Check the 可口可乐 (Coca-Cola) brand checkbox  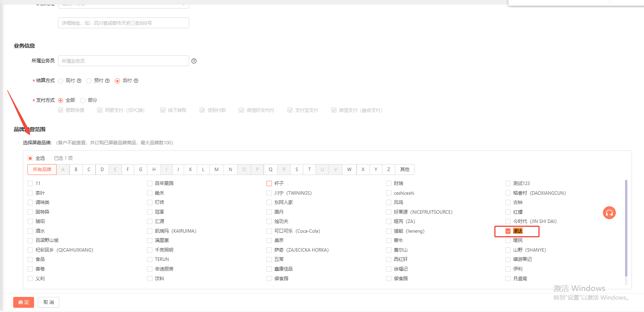[x=269, y=231]
